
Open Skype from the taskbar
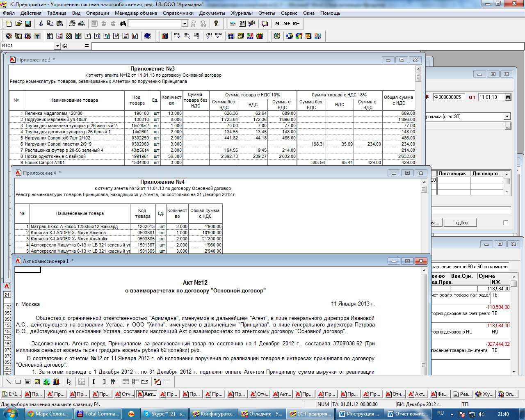pos(165,414)
